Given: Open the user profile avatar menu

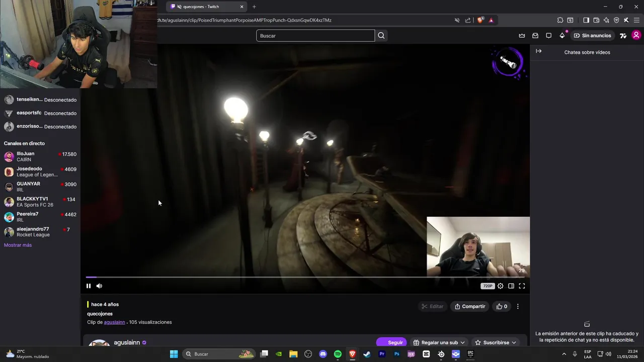Looking at the screenshot, I should (x=636, y=35).
